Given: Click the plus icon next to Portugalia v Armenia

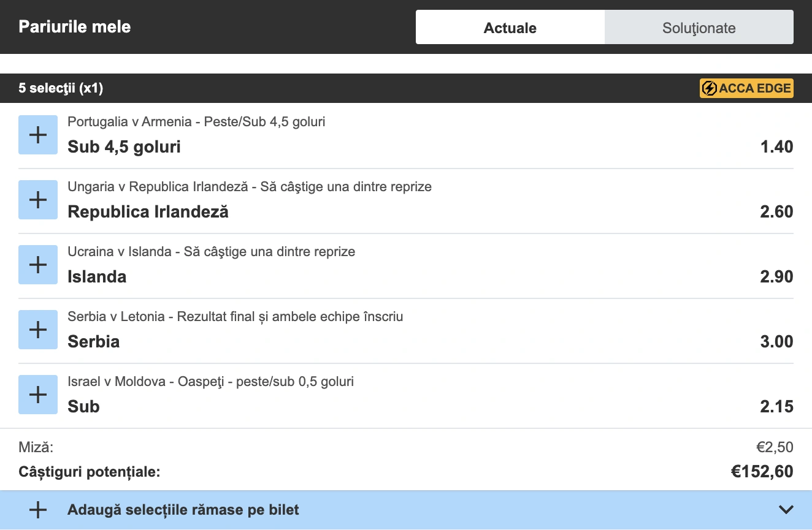Looking at the screenshot, I should pyautogui.click(x=38, y=134).
